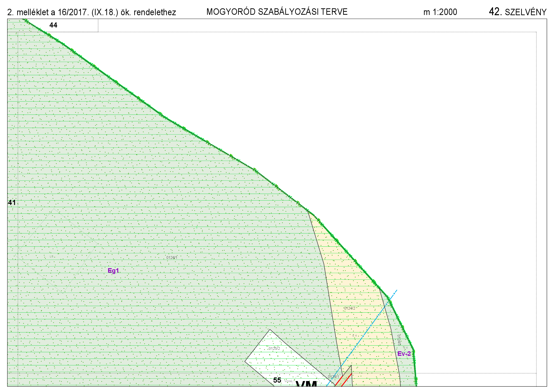Click adjacent sheet number 44
Image resolution: width=554 pixels, height=392 pixels.
[53, 25]
